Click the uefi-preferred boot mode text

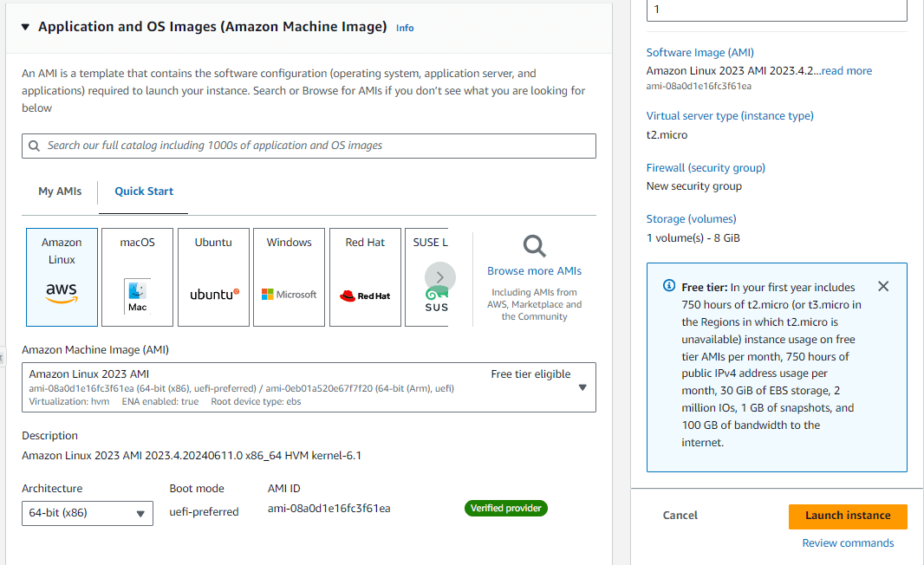coord(204,512)
